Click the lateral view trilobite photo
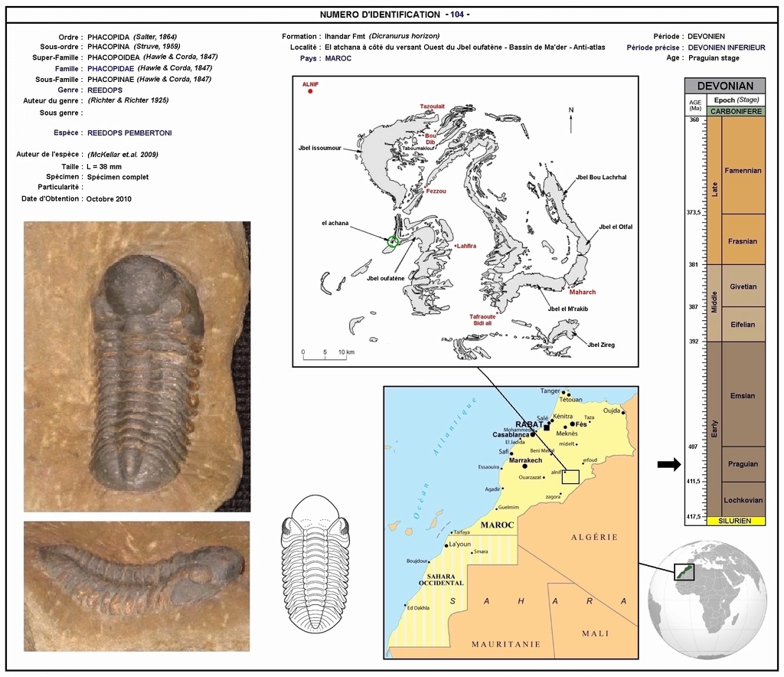This screenshot has width=784, height=677. pyautogui.click(x=136, y=586)
